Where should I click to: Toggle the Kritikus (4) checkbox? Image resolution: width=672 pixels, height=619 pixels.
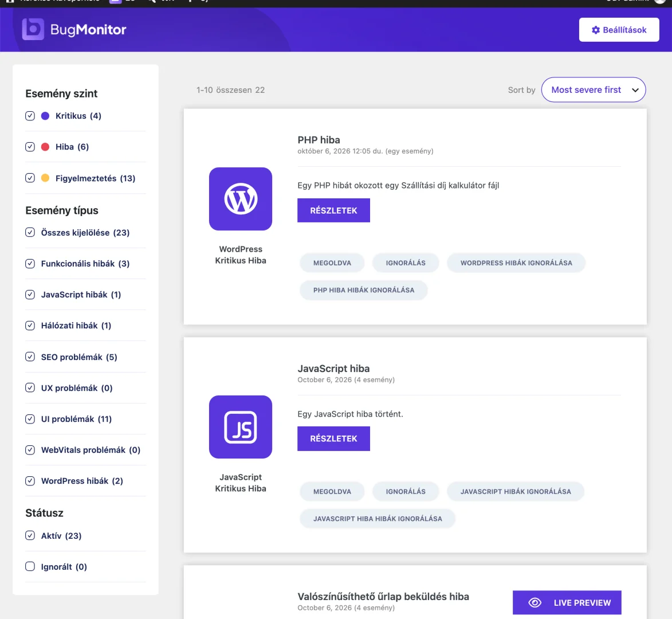pyautogui.click(x=30, y=116)
